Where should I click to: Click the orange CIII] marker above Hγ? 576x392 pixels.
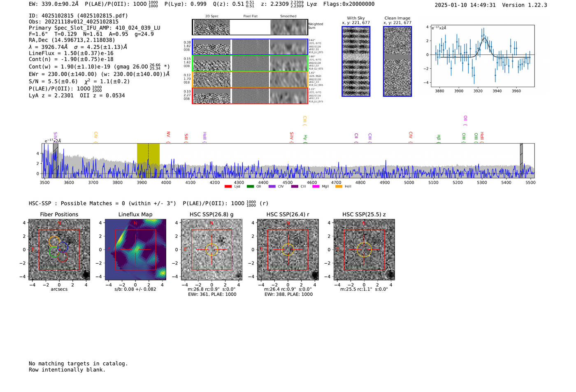(305, 121)
